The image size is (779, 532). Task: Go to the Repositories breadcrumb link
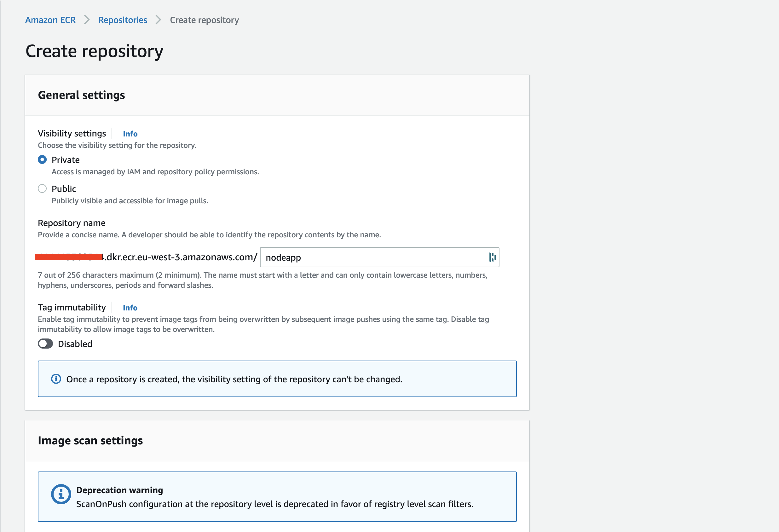123,20
